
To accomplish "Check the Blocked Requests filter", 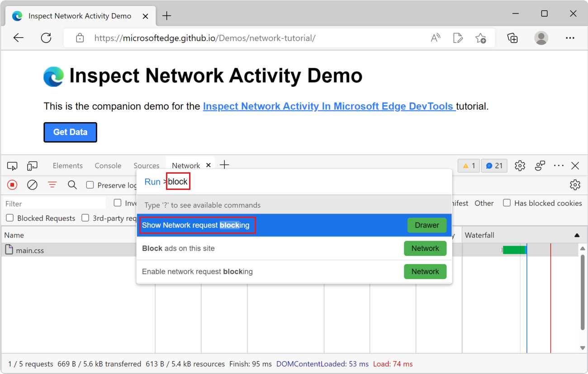I will click(x=9, y=218).
